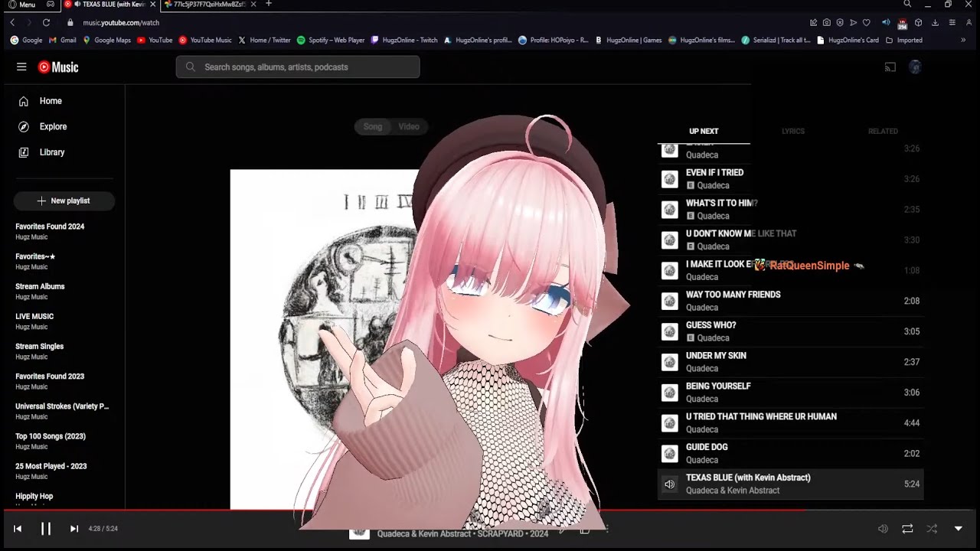Skip to next track
This screenshot has height=551, width=980.
tap(74, 529)
